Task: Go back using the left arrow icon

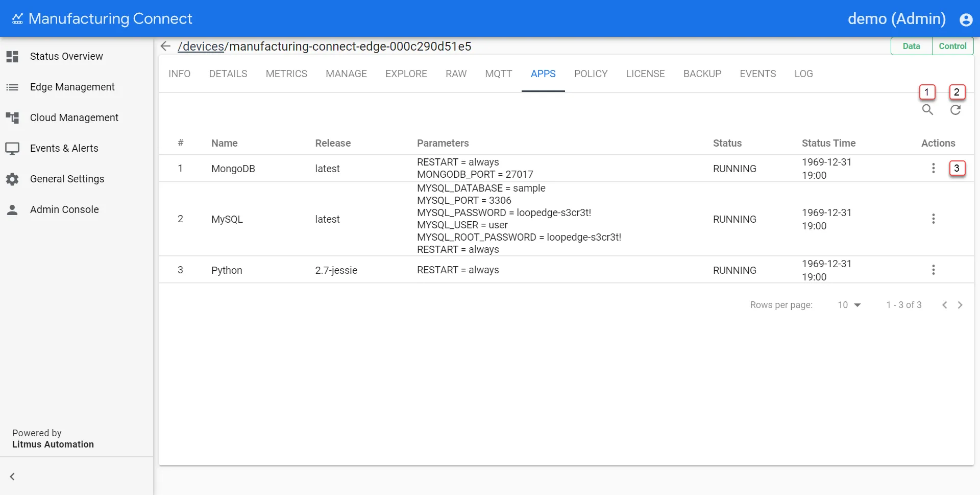Action: 165,46
